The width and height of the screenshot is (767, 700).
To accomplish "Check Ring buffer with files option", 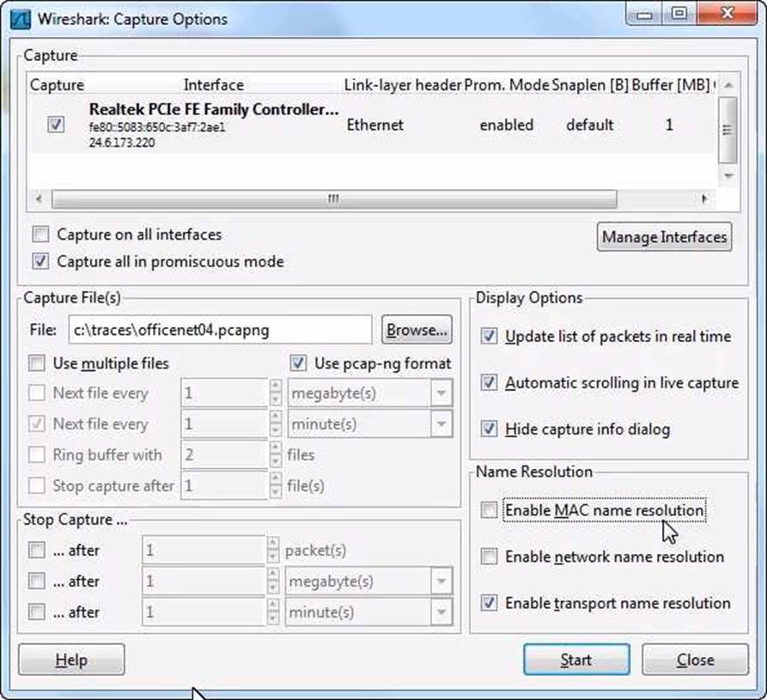I will 37,454.
